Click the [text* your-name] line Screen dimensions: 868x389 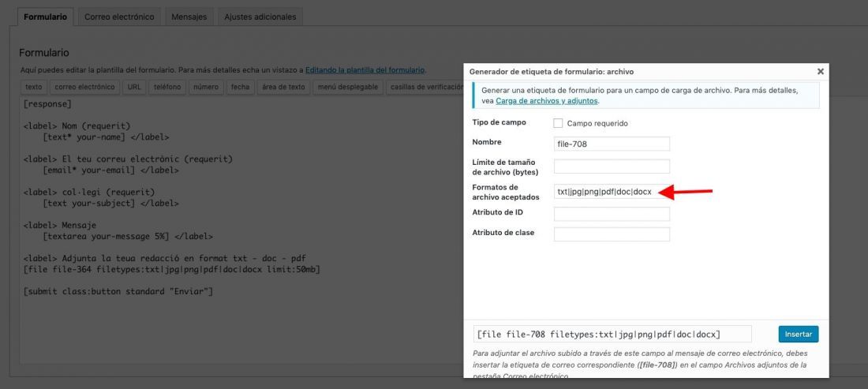(x=106, y=137)
